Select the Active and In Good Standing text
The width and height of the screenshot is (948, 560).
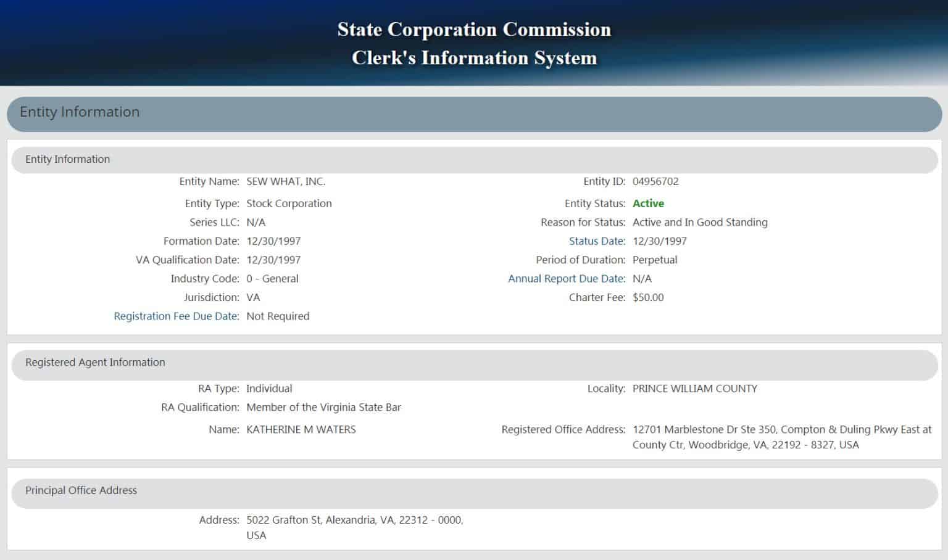(x=699, y=223)
